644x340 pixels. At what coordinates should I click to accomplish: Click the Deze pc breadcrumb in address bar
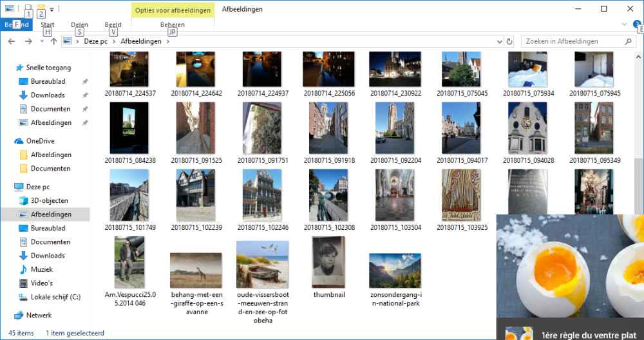(x=94, y=41)
